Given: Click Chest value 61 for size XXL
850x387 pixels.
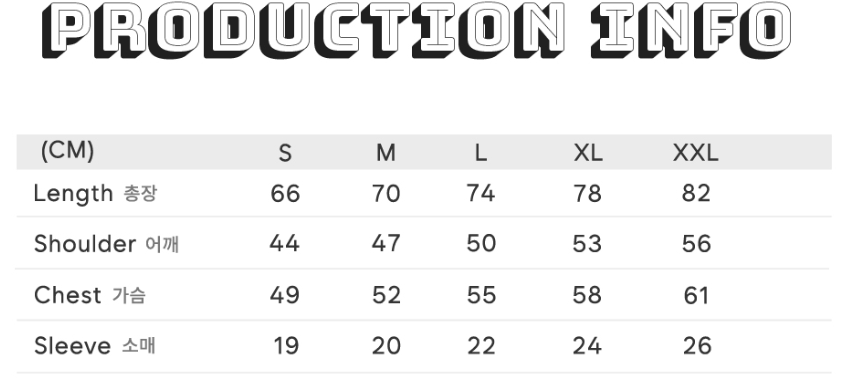Looking at the screenshot, I should tap(697, 295).
